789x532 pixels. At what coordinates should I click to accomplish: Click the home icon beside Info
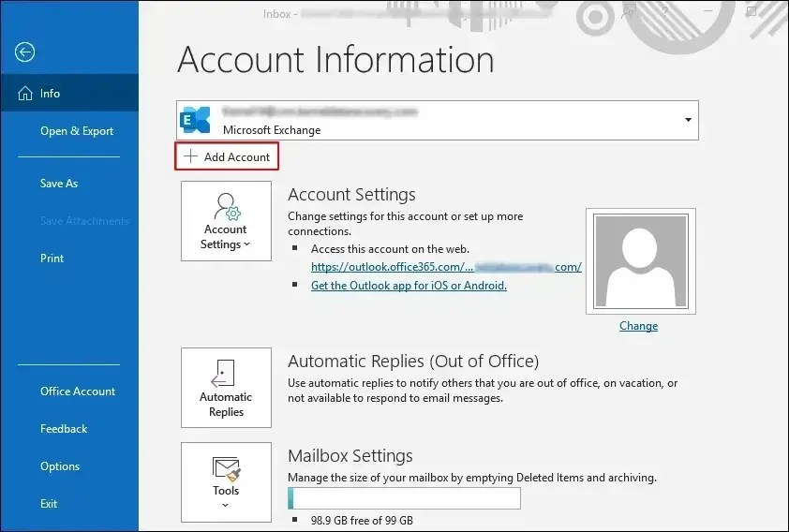[25, 93]
